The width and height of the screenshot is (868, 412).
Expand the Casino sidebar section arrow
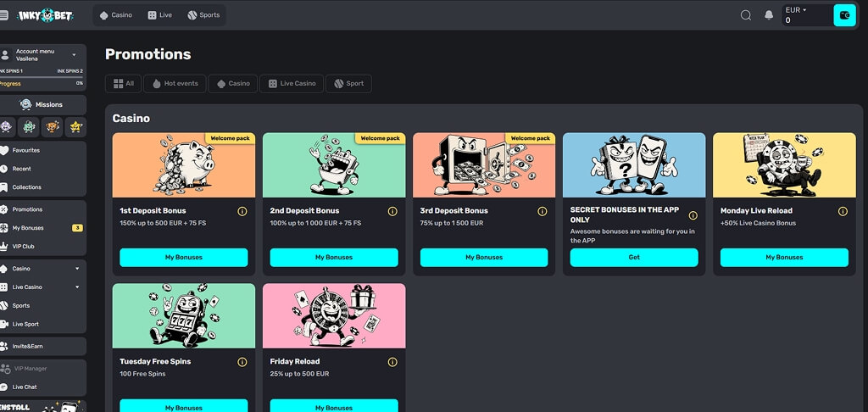77,269
